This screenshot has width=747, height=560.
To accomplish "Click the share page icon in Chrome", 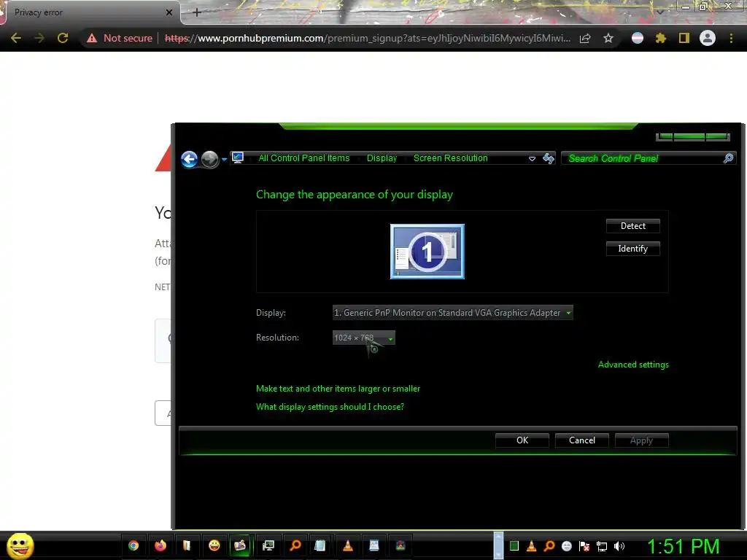I will (585, 38).
